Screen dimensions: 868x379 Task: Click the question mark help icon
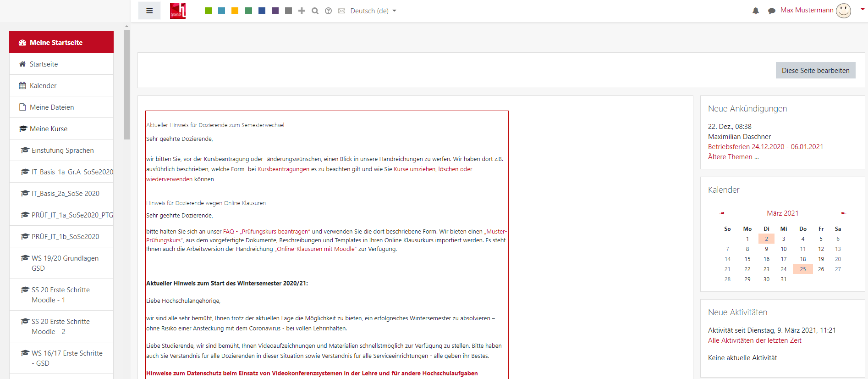point(328,11)
